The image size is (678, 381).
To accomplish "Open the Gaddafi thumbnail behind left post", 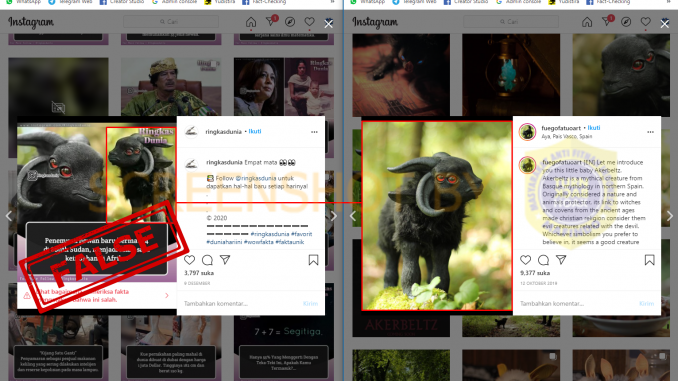I will [171, 86].
